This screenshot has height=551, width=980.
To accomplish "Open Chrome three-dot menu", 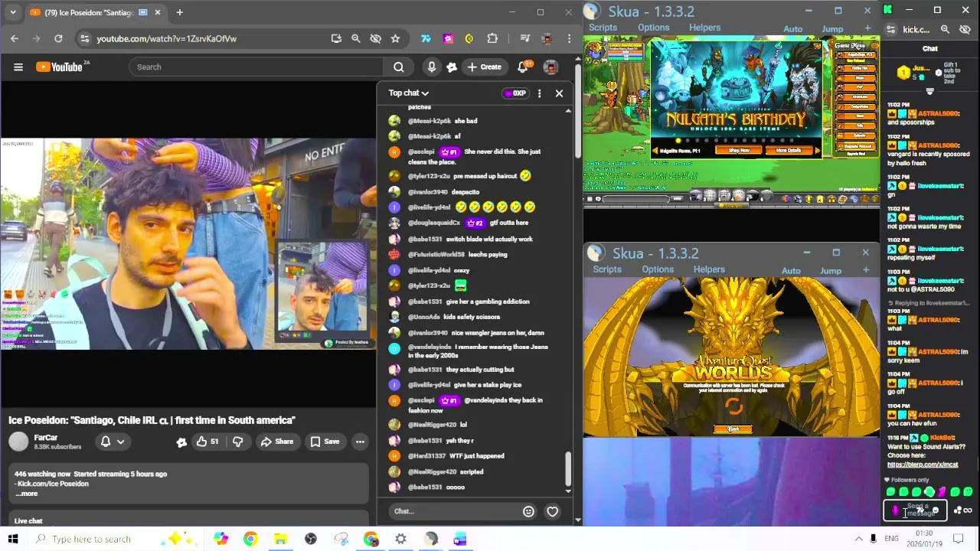I will click(x=569, y=38).
